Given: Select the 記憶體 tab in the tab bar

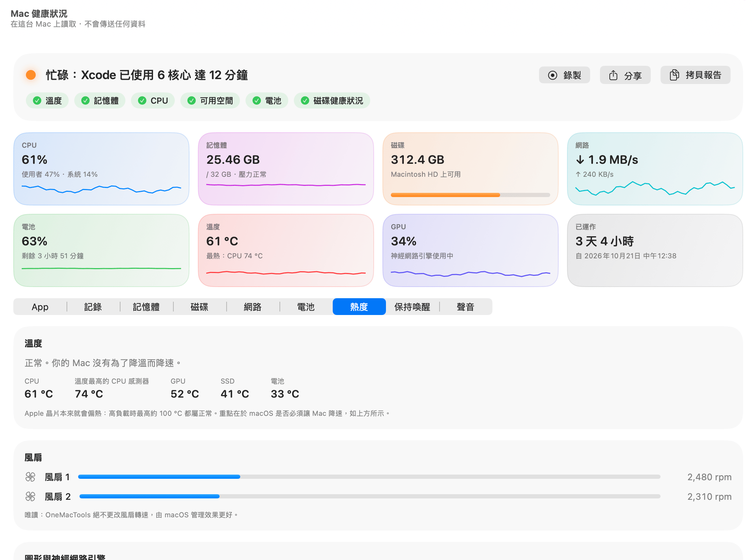Looking at the screenshot, I should pos(146,307).
